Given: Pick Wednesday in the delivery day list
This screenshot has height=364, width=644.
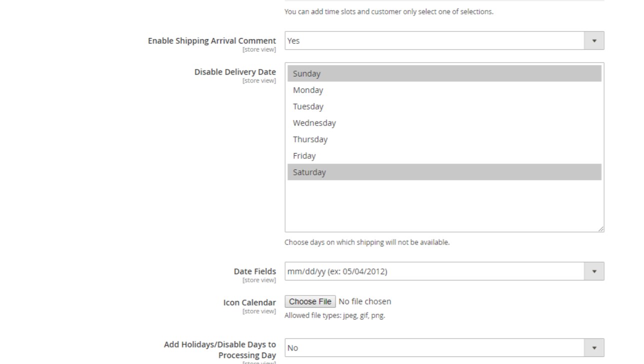Looking at the screenshot, I should pos(314,123).
